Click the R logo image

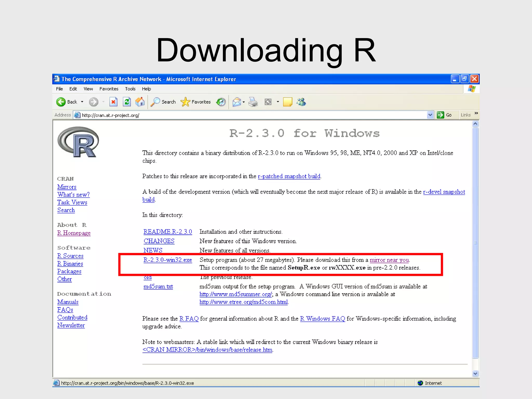click(x=78, y=142)
